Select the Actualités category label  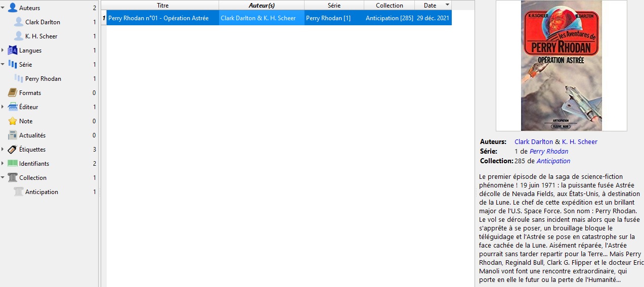coord(32,135)
